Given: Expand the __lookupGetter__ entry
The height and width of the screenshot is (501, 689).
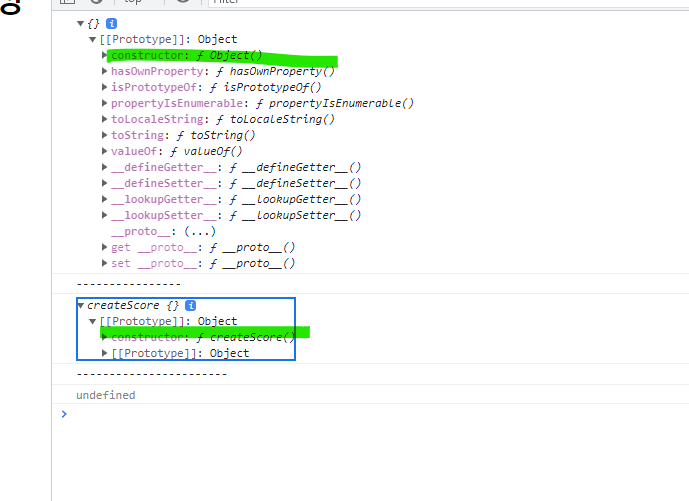Looking at the screenshot, I should click(104, 199).
